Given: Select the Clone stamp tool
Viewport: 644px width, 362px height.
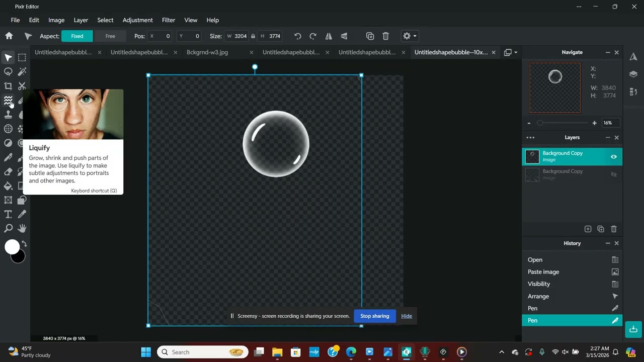Looking at the screenshot, I should 8,115.
